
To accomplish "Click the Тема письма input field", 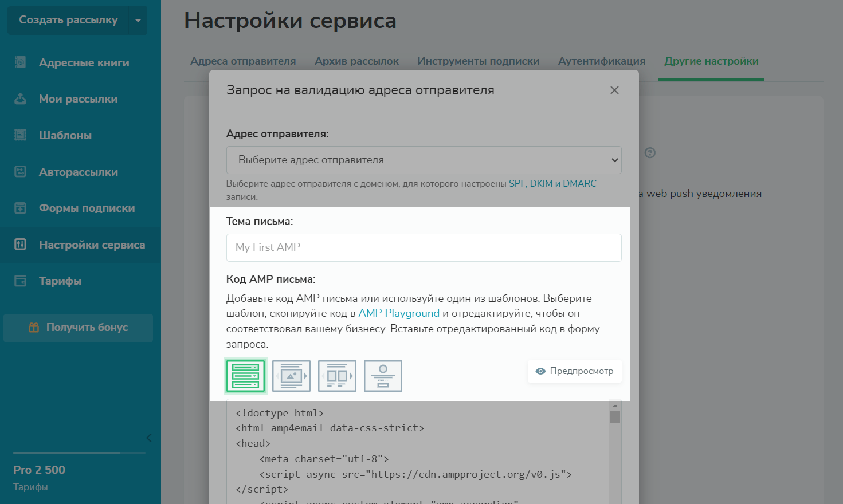I will [424, 247].
